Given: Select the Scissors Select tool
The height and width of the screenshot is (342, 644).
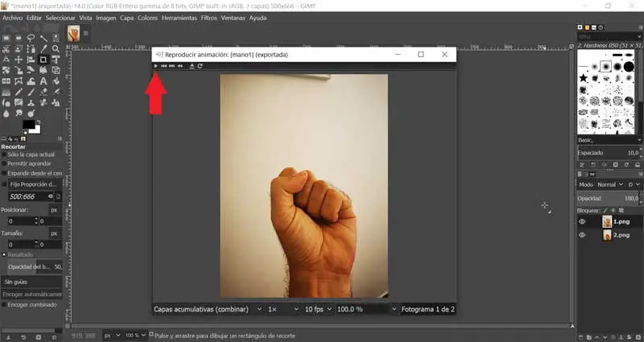Looking at the screenshot, I should click(x=6, y=49).
